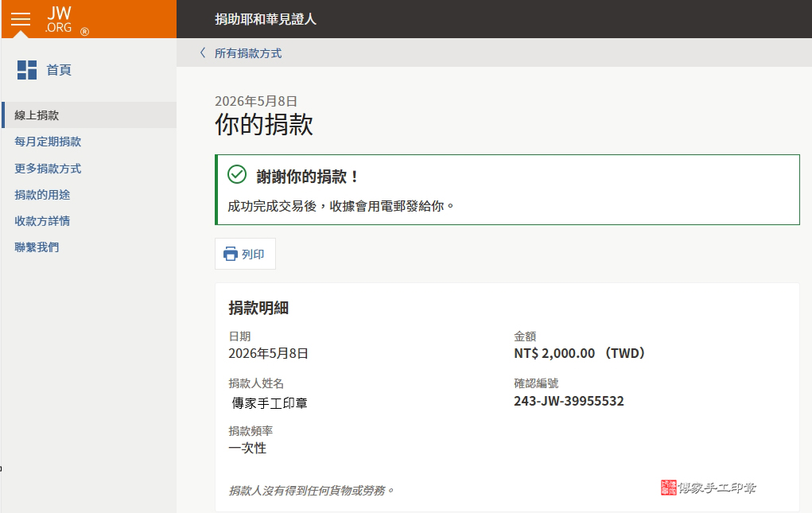812x513 pixels.
Task: Click the donor name 傳家手工印章
Action: point(270,402)
